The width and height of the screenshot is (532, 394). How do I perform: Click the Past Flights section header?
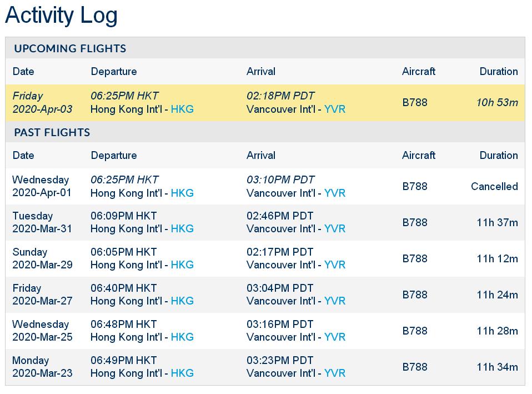(52, 133)
